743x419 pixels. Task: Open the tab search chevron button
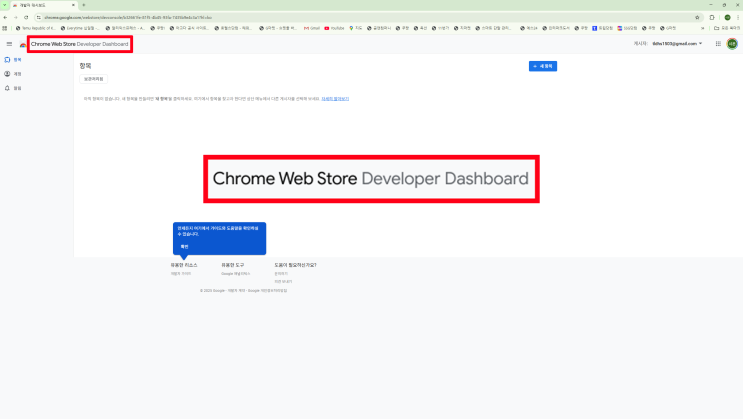4,5
